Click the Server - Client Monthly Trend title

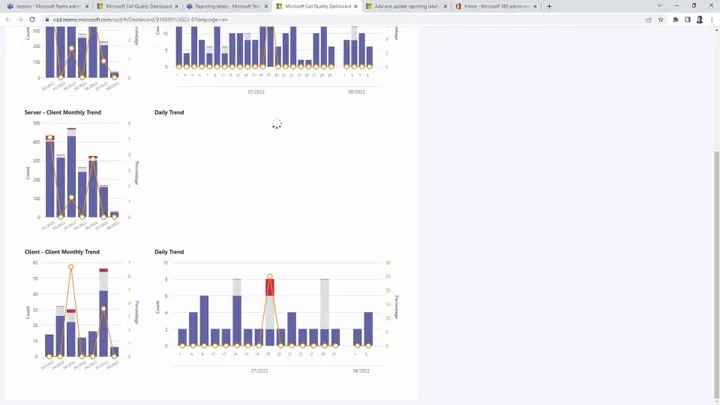(63, 112)
